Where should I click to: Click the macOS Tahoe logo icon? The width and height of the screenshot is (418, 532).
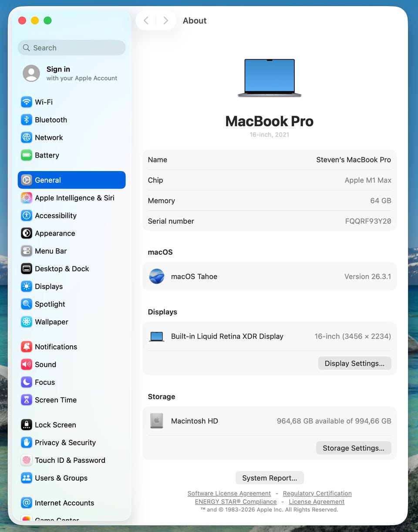point(157,276)
